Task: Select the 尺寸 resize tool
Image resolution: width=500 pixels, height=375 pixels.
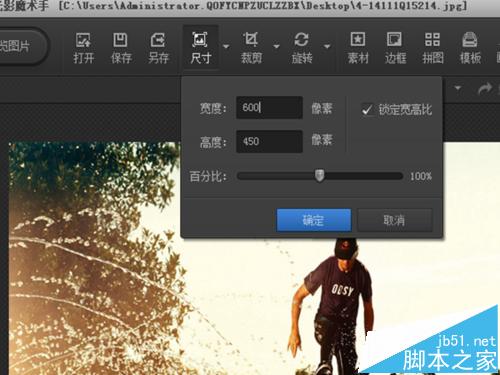Action: [200, 48]
